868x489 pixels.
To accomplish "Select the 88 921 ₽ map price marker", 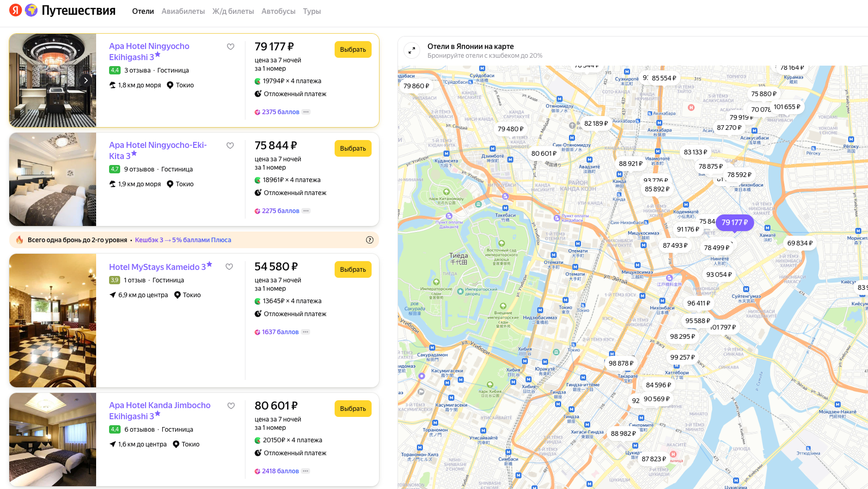I will pos(630,164).
